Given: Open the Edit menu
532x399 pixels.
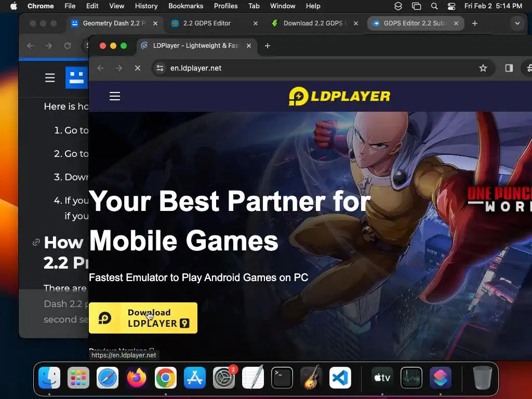Looking at the screenshot, I should (x=92, y=6).
